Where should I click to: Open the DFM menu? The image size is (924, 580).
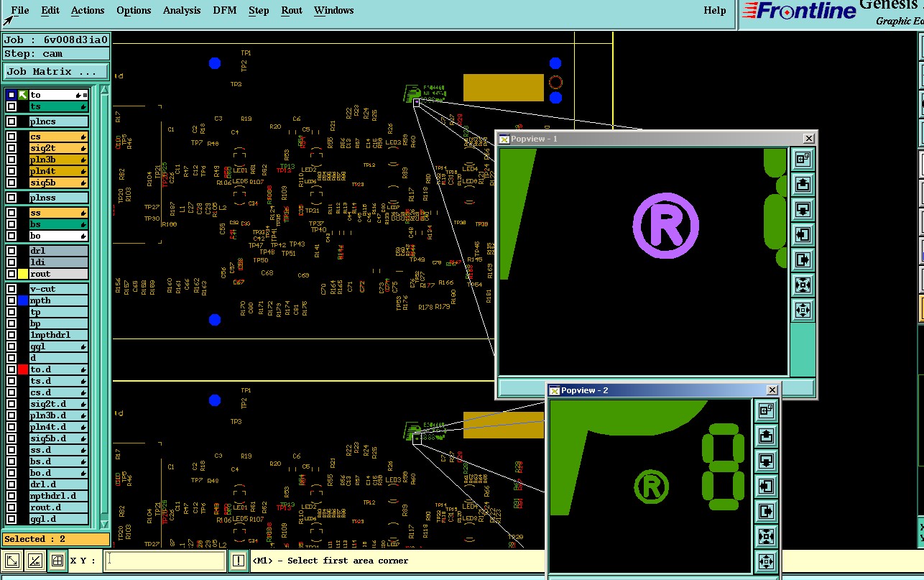tap(225, 10)
